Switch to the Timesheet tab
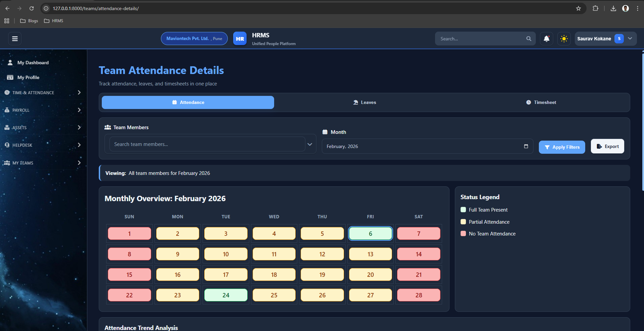 click(x=541, y=102)
